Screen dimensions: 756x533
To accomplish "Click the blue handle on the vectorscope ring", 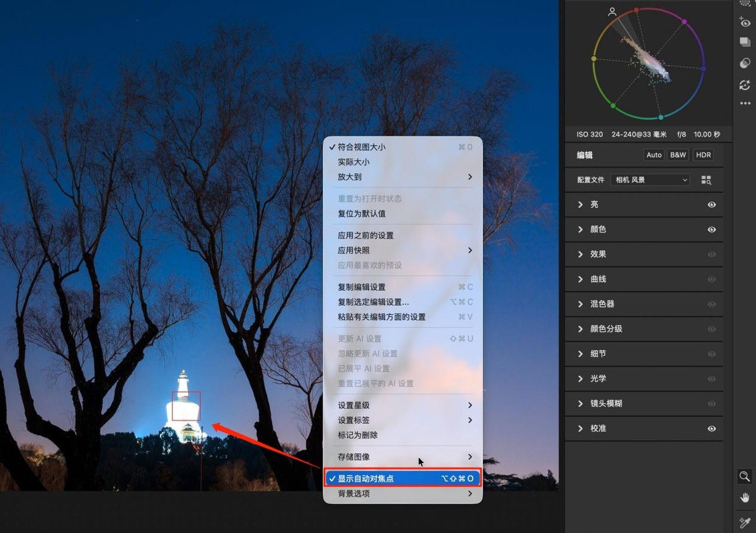I will (703, 68).
